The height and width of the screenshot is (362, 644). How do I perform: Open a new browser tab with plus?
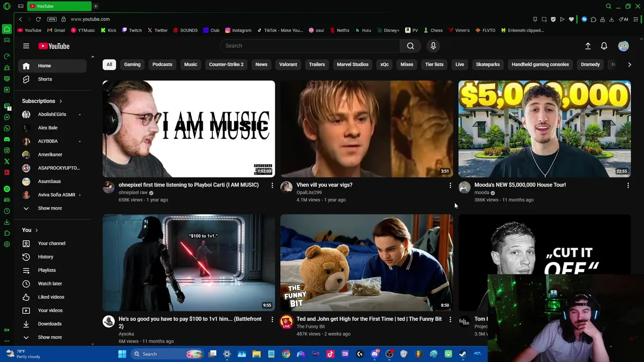(96, 6)
